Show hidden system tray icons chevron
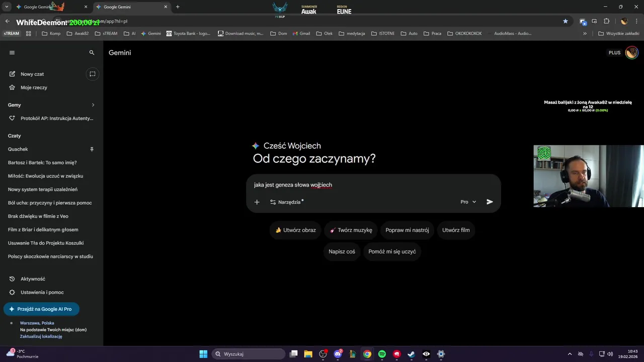Viewport: 644px width, 362px height. tap(570, 354)
